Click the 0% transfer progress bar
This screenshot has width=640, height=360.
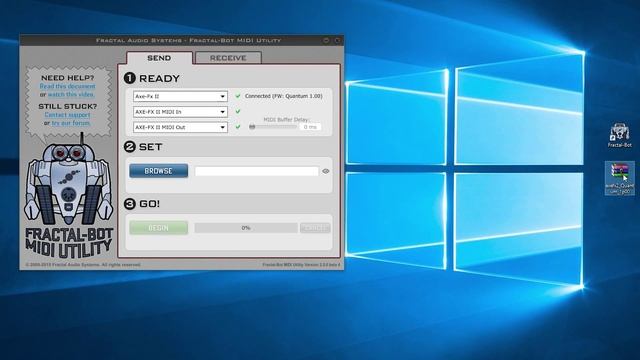(x=246, y=228)
